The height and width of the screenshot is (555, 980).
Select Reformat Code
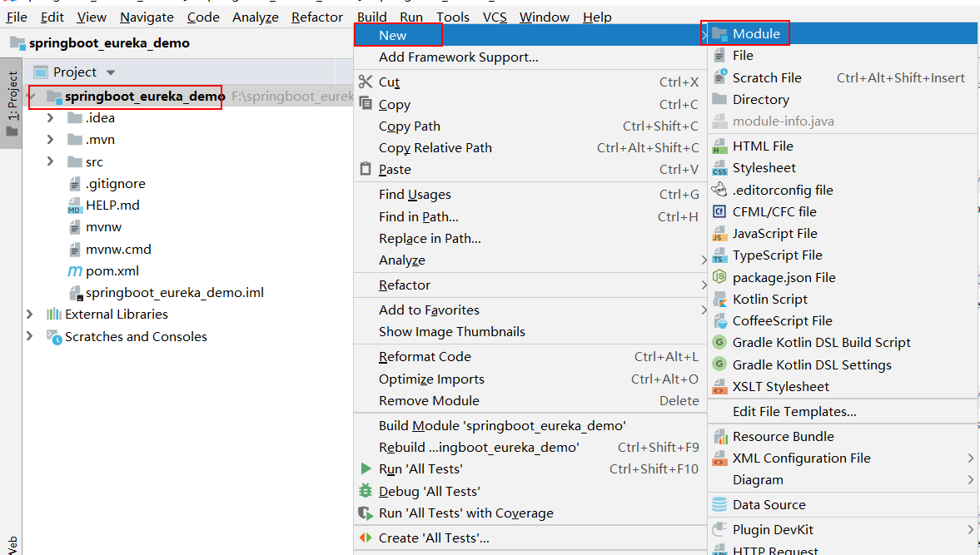pyautogui.click(x=530, y=356)
